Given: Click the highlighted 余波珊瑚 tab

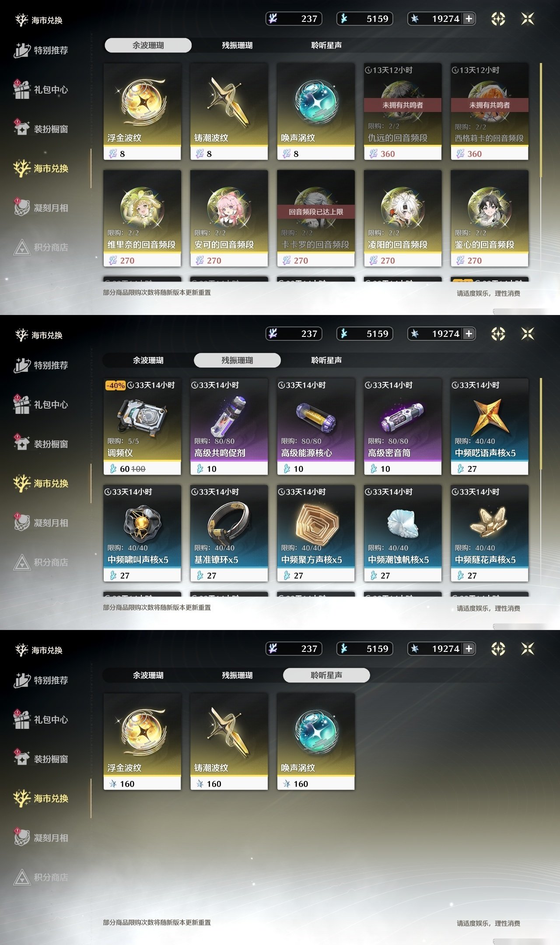Looking at the screenshot, I should click(x=148, y=45).
